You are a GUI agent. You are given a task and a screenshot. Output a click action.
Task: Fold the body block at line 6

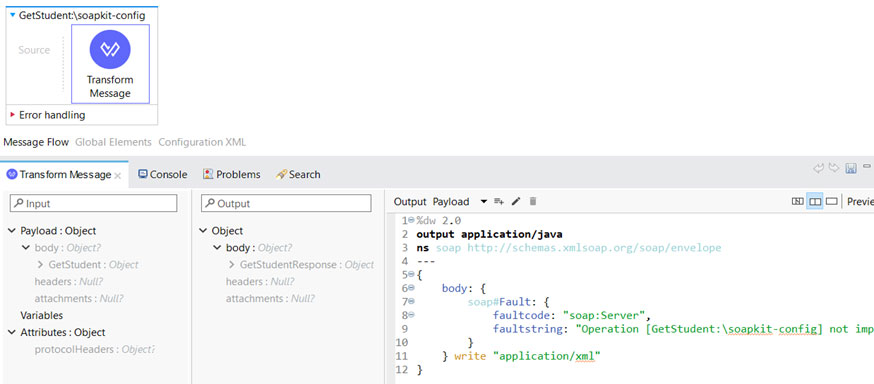(411, 288)
